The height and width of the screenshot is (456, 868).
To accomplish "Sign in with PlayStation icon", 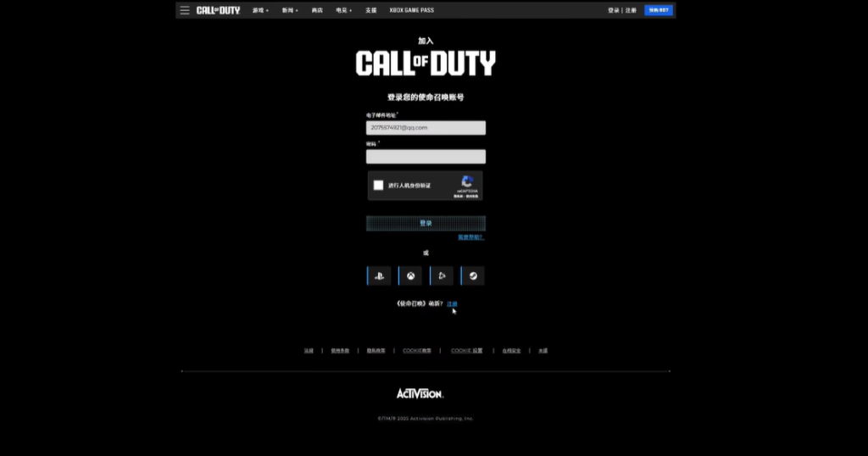I will (x=379, y=275).
